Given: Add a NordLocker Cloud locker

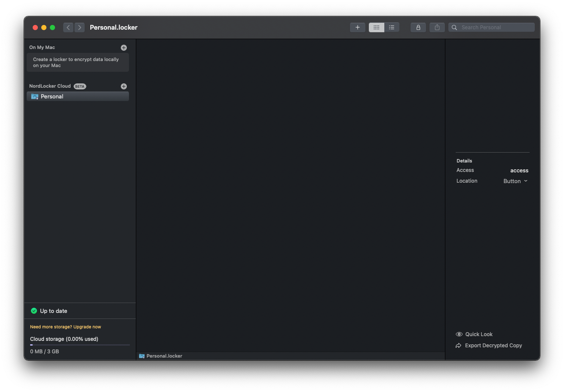Looking at the screenshot, I should [x=124, y=86].
